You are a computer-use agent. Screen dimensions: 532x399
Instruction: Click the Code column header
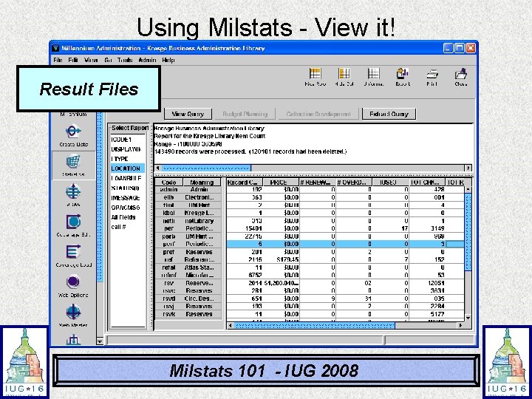click(168, 183)
